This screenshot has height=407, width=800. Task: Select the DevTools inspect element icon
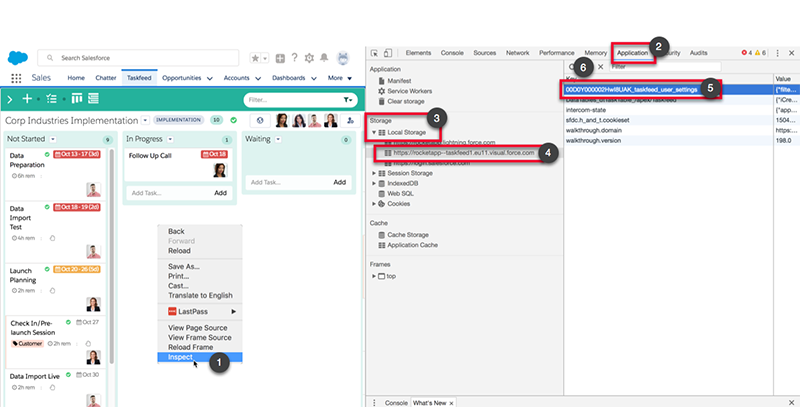374,53
